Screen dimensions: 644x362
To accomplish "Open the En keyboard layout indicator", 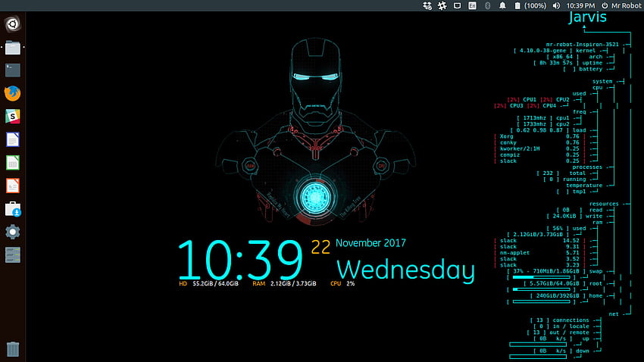I will [x=472, y=6].
